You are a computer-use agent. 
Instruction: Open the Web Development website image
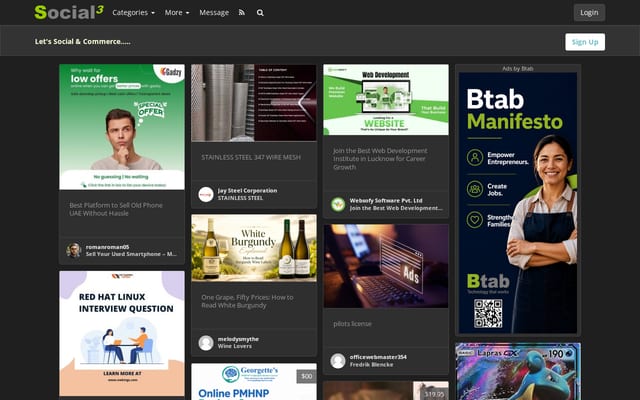[x=386, y=100]
